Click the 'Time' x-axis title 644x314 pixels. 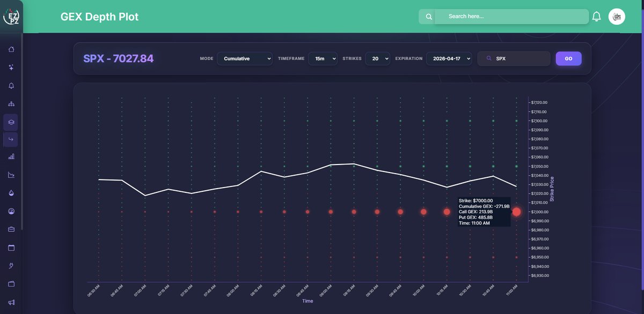308,301
